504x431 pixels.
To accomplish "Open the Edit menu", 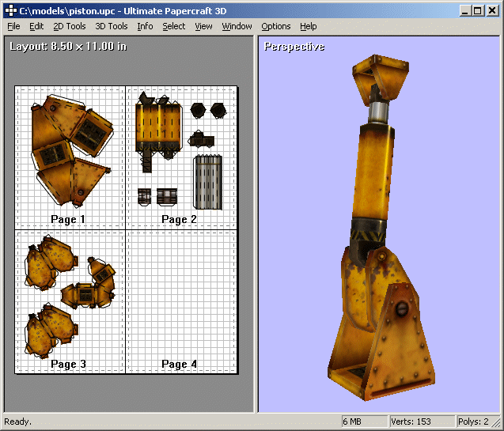I will pos(36,26).
